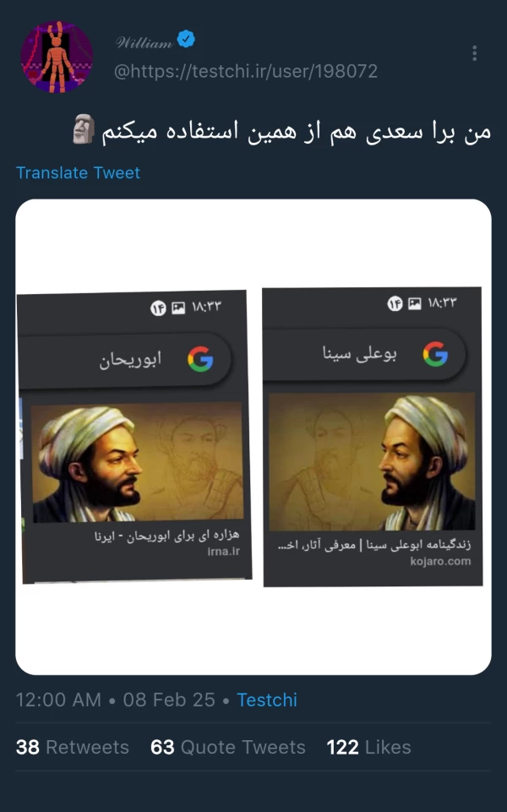The height and width of the screenshot is (812, 507).
Task: View the 122 Likes list
Action: pyautogui.click(x=368, y=747)
